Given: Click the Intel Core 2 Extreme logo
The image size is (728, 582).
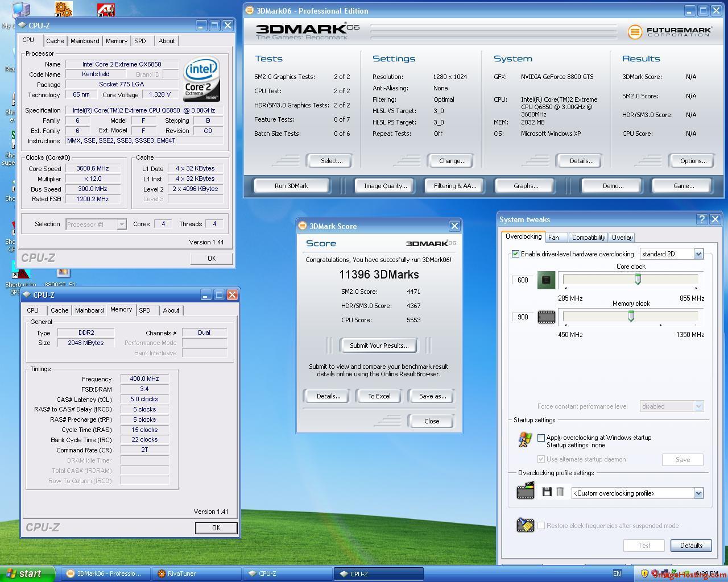Looking at the screenshot, I should point(201,78).
